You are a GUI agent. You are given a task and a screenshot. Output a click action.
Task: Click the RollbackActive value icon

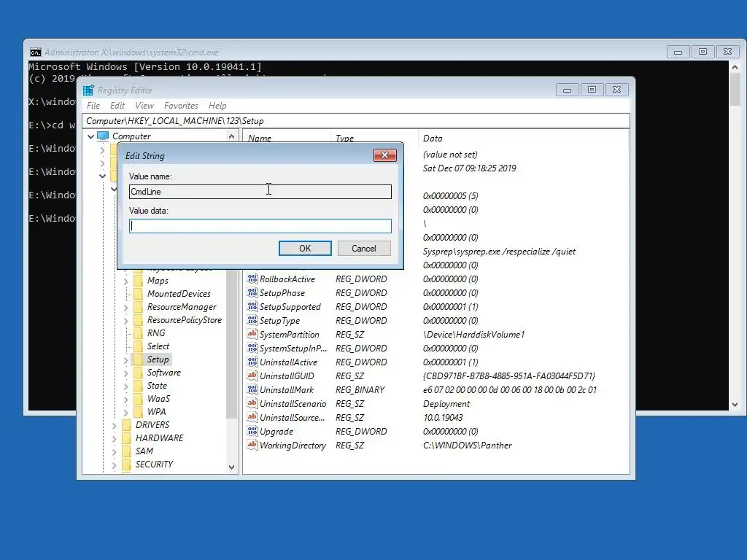pyautogui.click(x=252, y=279)
